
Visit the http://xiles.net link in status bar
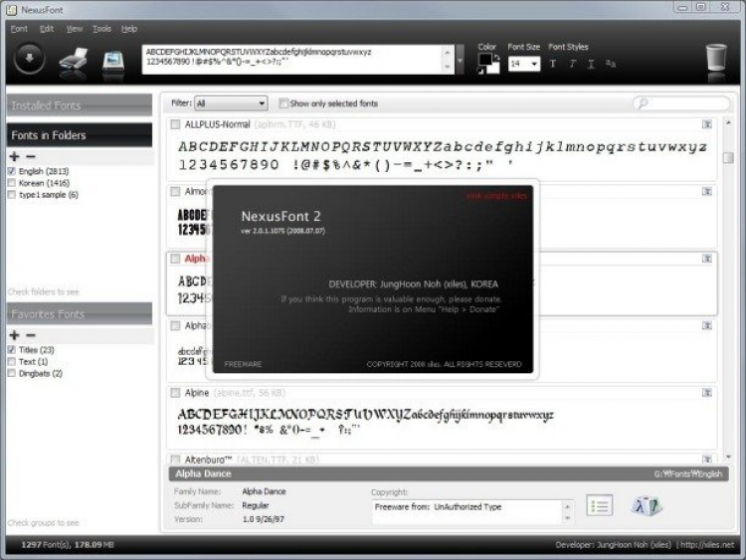707,545
